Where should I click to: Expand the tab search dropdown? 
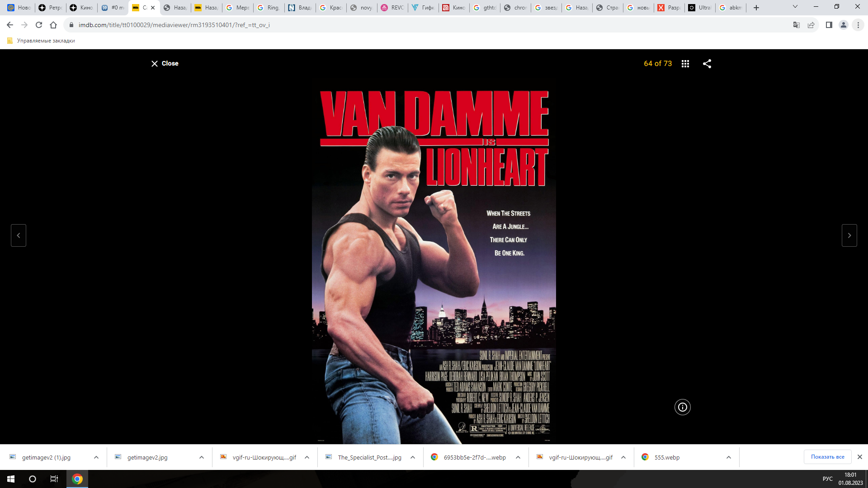[x=795, y=7]
